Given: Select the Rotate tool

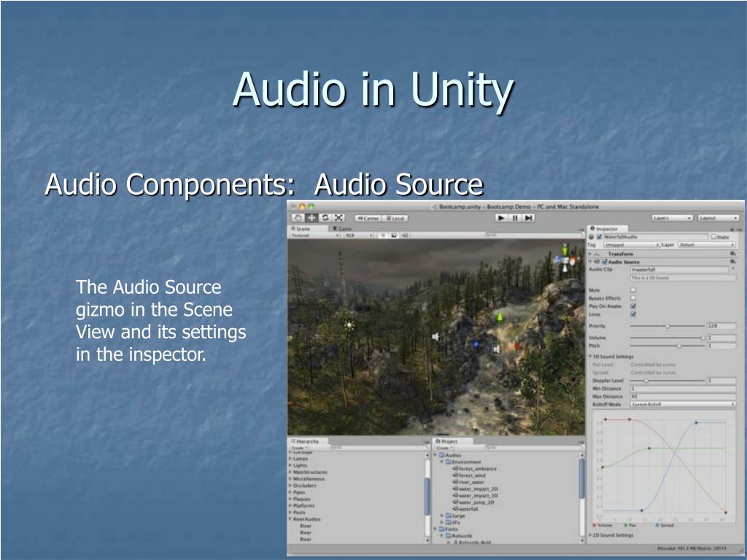Looking at the screenshot, I should (325, 217).
